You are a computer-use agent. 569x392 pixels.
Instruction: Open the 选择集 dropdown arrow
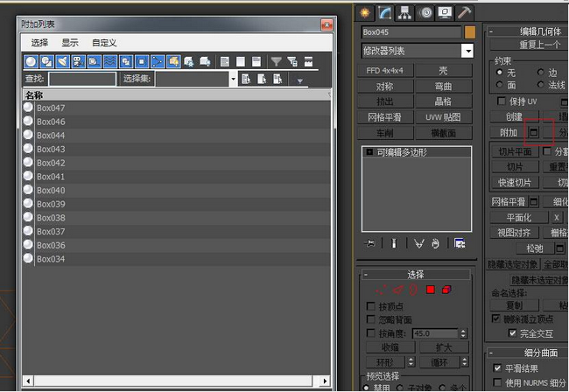tap(234, 79)
